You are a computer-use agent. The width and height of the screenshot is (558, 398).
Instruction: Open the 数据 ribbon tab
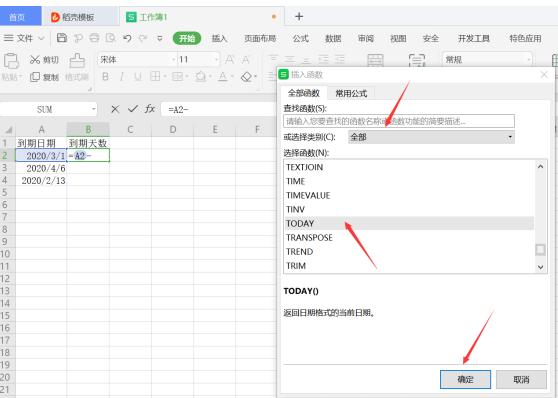point(333,38)
